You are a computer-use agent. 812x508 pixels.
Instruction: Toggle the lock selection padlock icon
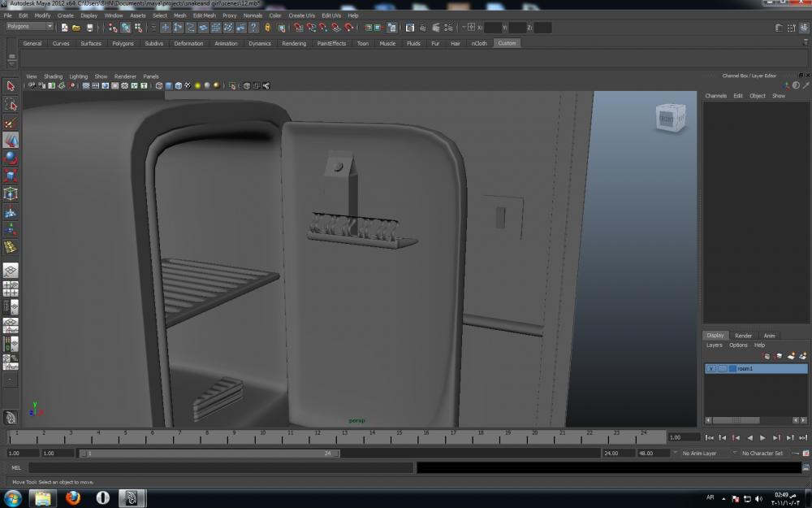click(x=267, y=28)
